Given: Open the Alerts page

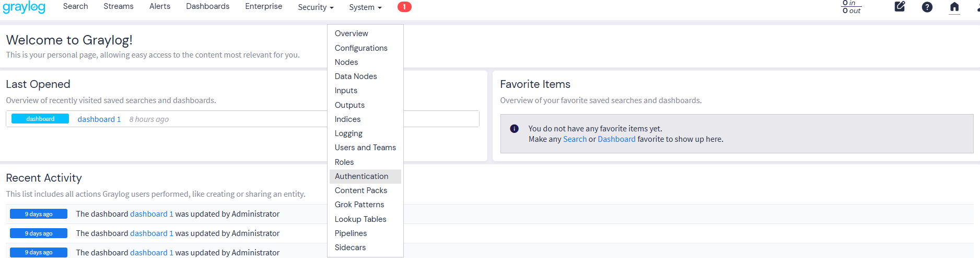Looking at the screenshot, I should click(160, 6).
